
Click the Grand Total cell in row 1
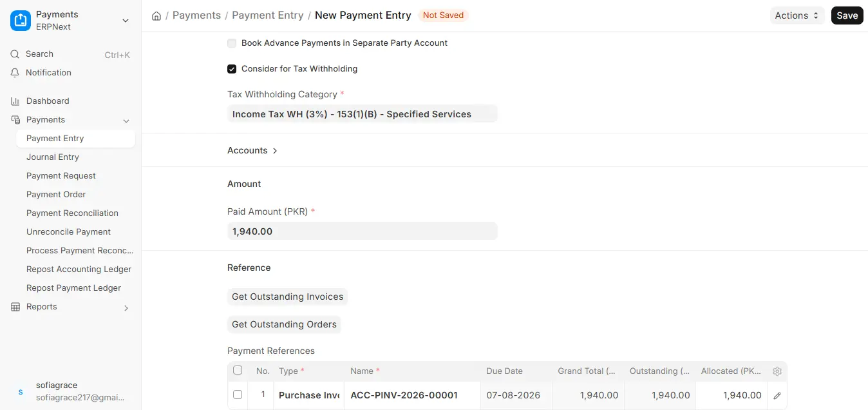click(x=589, y=395)
